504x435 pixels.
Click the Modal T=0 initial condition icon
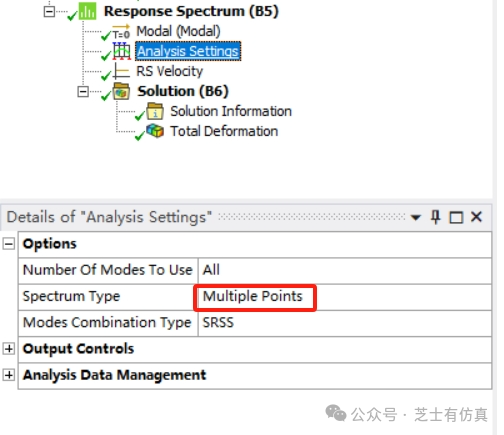[x=121, y=32]
